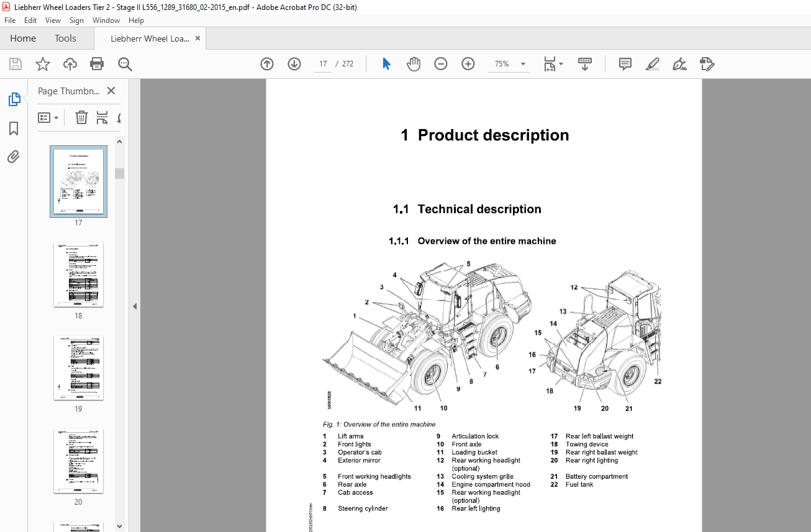Image resolution: width=811 pixels, height=532 pixels.
Task: Click the 'Loading bucket' legend entry
Action: tap(474, 453)
